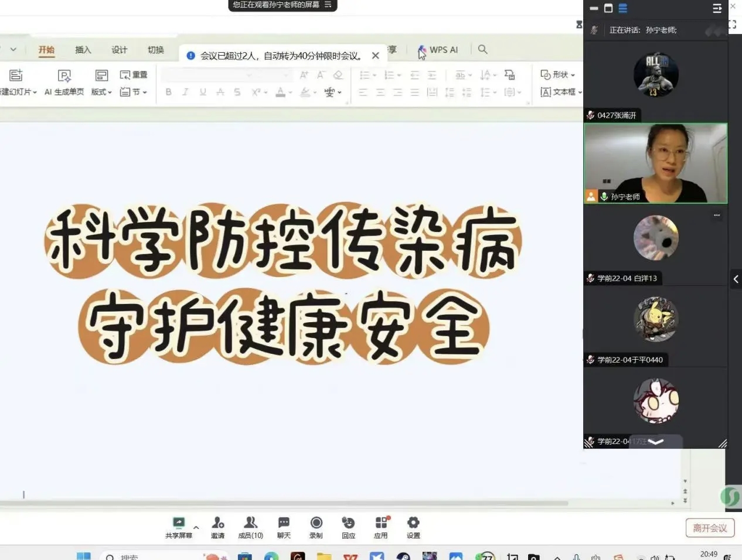Toggle bold formatting in the ribbon
The width and height of the screenshot is (742, 560).
[x=169, y=92]
